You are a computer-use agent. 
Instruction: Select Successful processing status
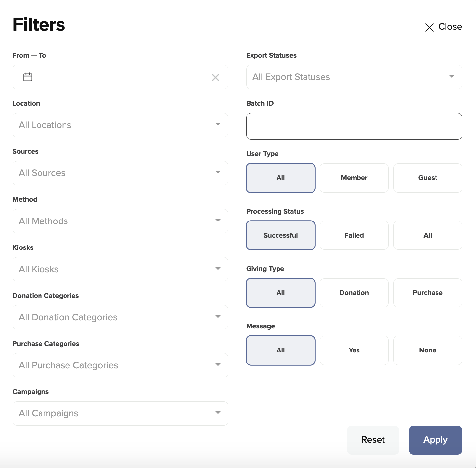point(280,235)
